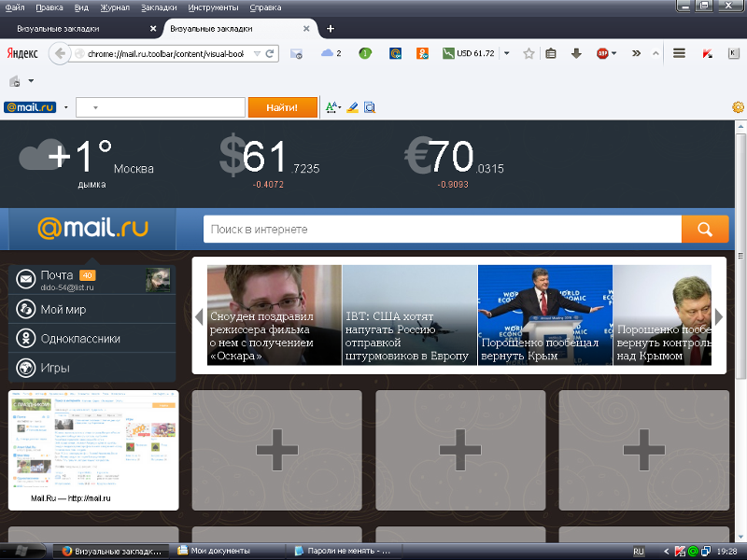Open the Инструменты menu

pos(214,7)
